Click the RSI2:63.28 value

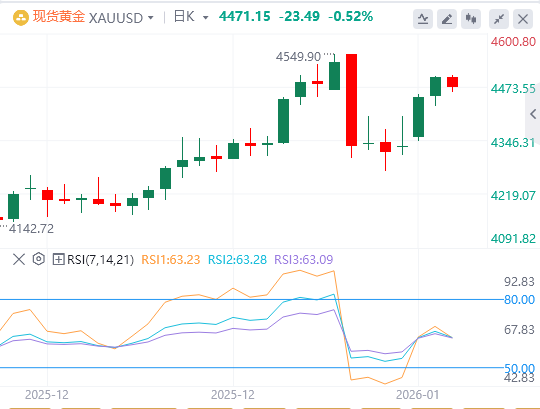[x=237, y=260]
